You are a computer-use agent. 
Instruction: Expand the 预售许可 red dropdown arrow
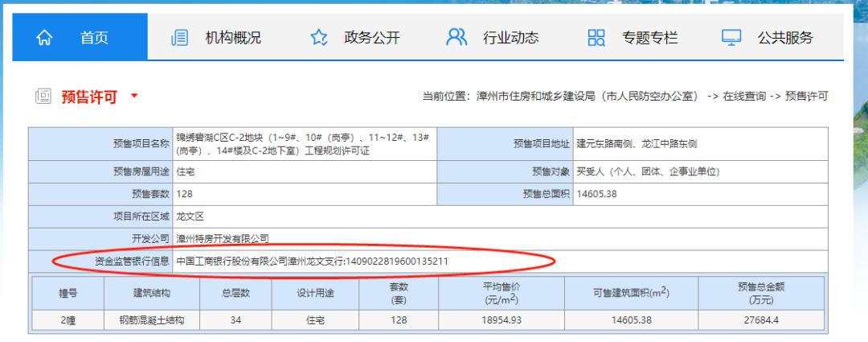[133, 96]
